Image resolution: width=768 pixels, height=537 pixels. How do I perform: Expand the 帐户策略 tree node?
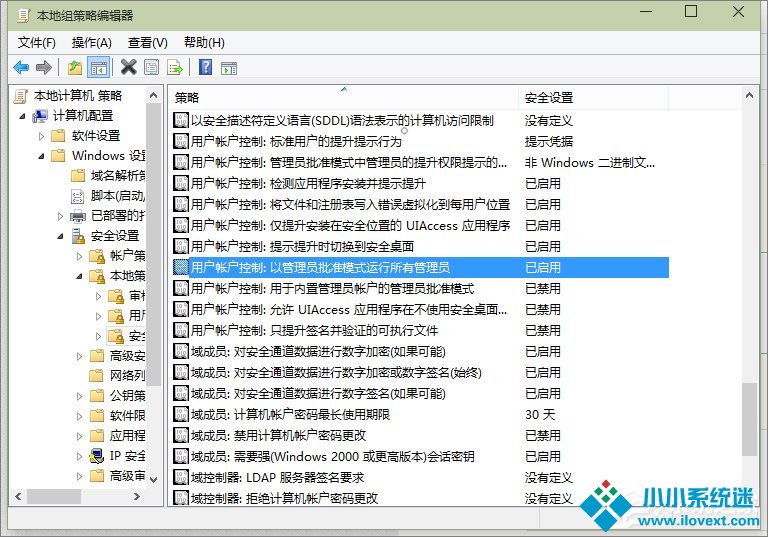[79, 256]
